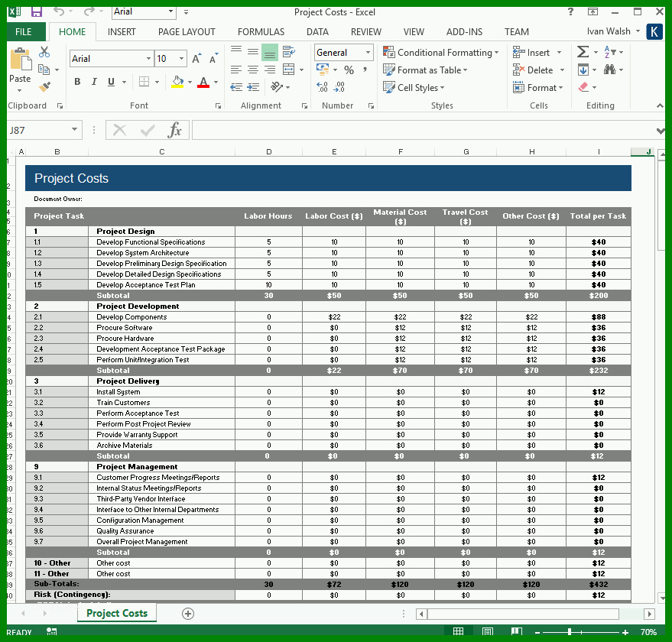Click the zoom slider handle
The image size is (672, 642).
coord(569,632)
